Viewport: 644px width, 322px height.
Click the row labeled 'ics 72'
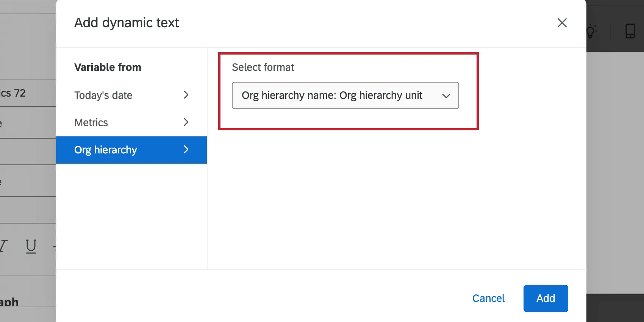tap(13, 93)
